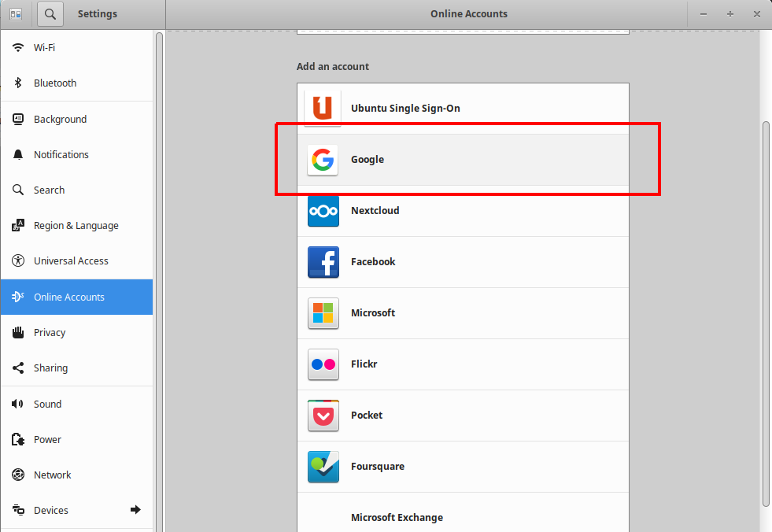Click the Foursquare logo icon

coord(323,467)
